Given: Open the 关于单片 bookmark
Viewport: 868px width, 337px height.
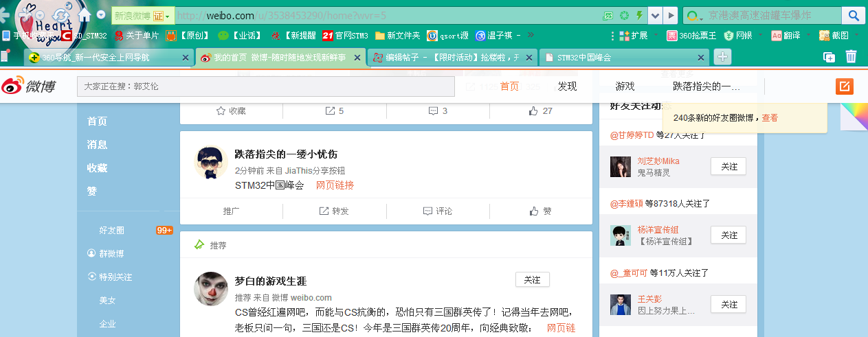Looking at the screenshot, I should [137, 35].
